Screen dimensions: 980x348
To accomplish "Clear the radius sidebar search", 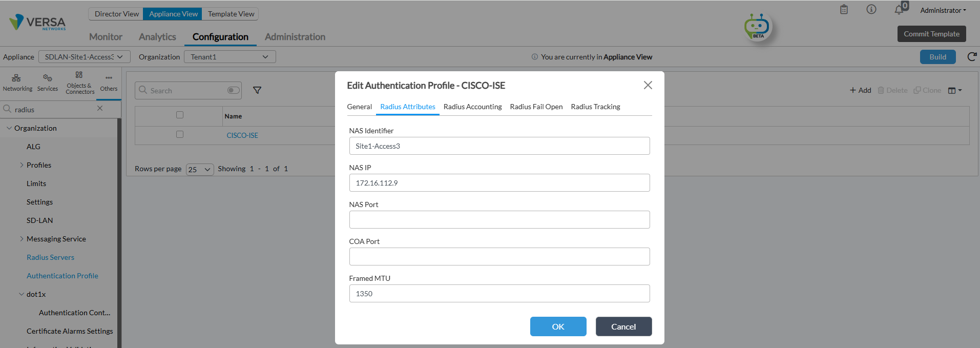I will 100,109.
